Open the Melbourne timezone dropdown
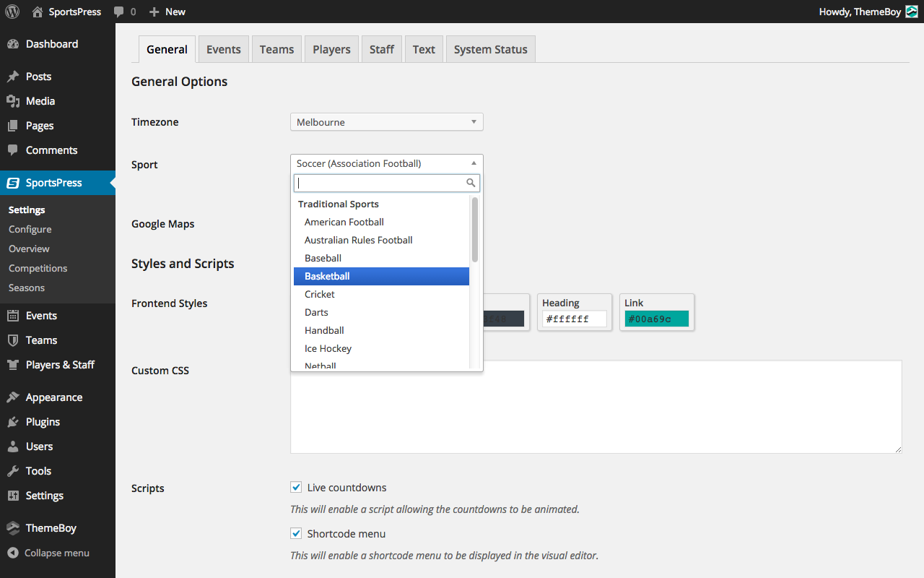 point(386,122)
